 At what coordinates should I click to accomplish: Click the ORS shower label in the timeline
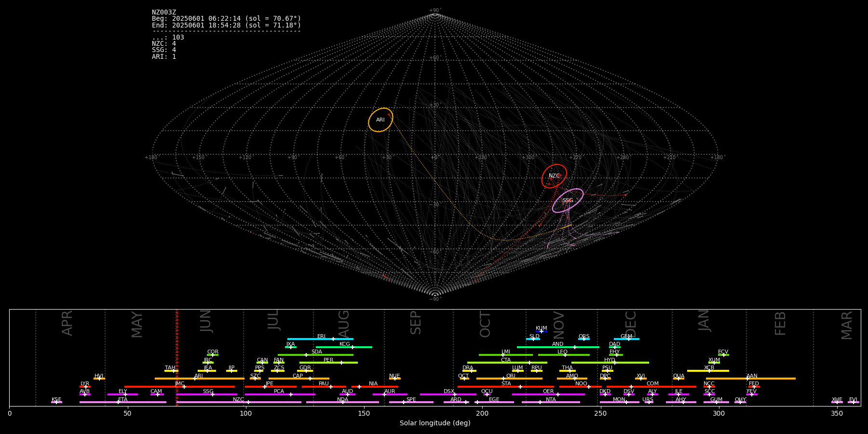[x=584, y=337]
